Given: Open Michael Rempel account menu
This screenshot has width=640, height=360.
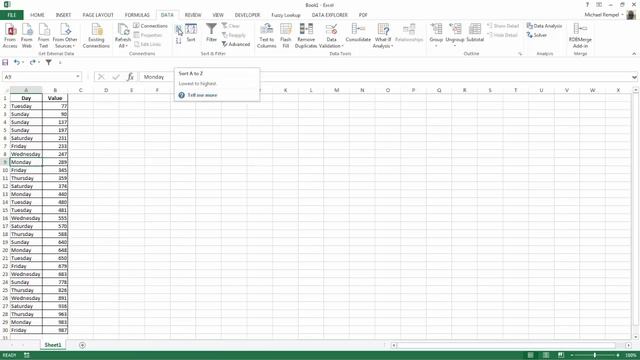Looking at the screenshot, I should [604, 15].
